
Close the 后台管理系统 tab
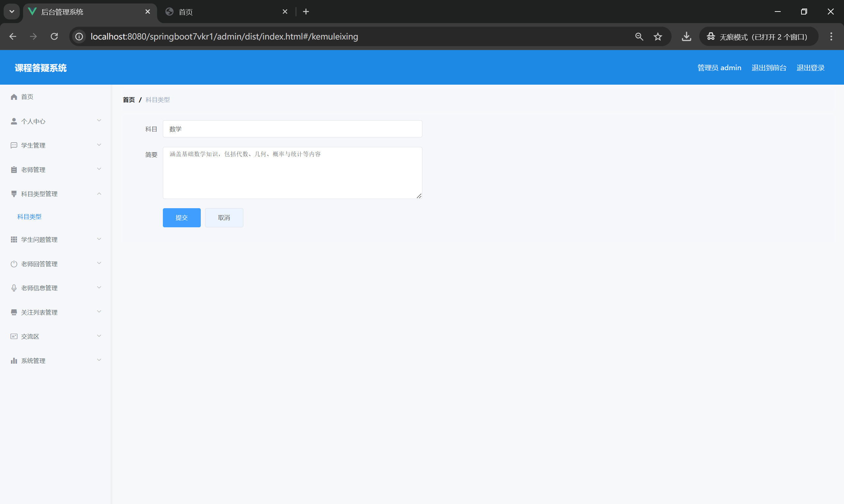(147, 12)
